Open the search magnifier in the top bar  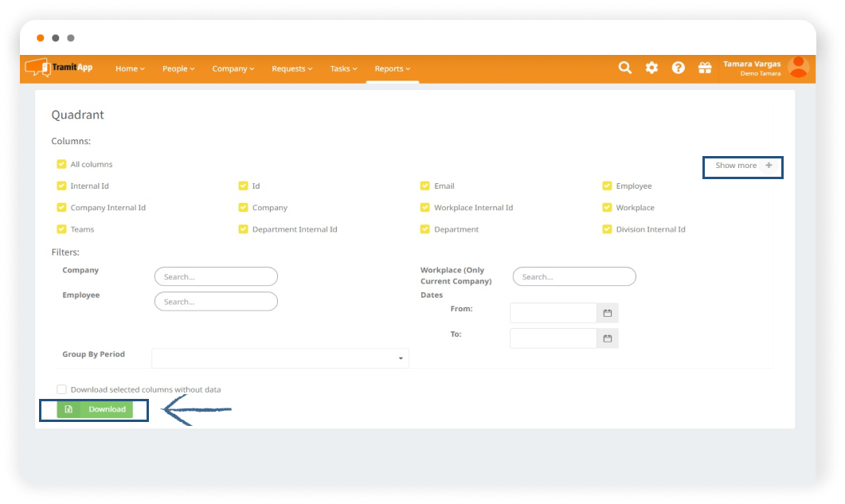pos(625,68)
